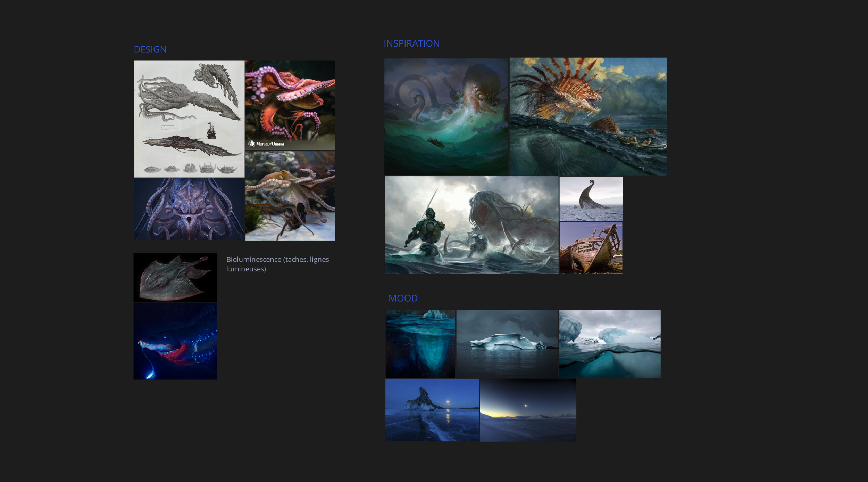868x482 pixels.
Task: Select the kraken sketch sheet image
Action: [189, 119]
